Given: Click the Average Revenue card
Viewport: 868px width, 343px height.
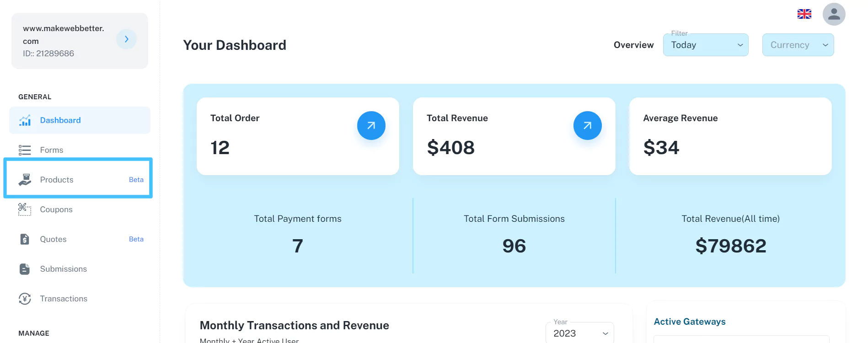Looking at the screenshot, I should point(730,136).
